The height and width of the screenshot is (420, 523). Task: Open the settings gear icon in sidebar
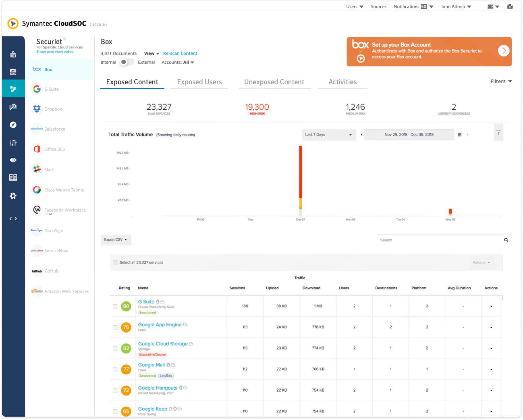tap(13, 196)
